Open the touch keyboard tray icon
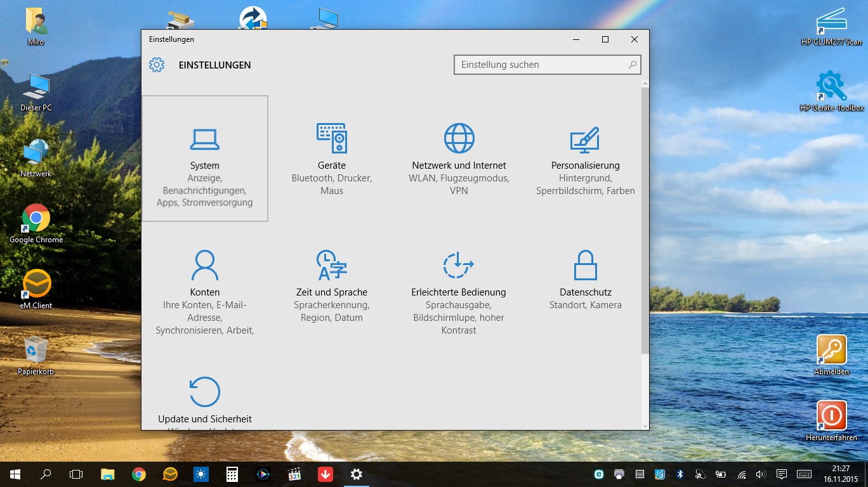The height and width of the screenshot is (487, 868). click(x=804, y=474)
